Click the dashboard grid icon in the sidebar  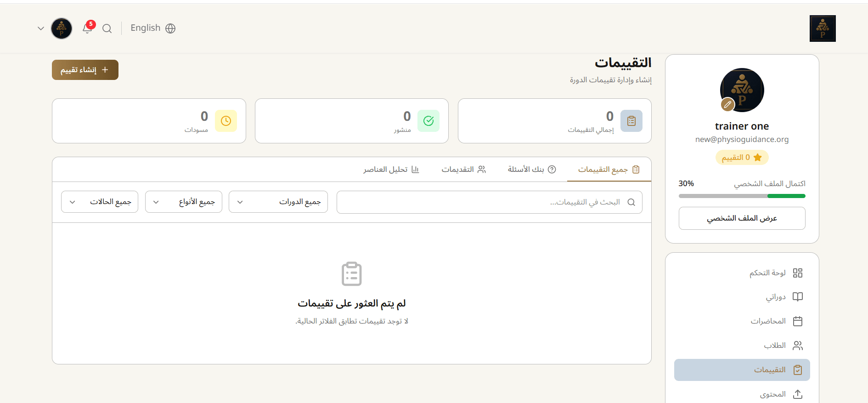click(798, 273)
